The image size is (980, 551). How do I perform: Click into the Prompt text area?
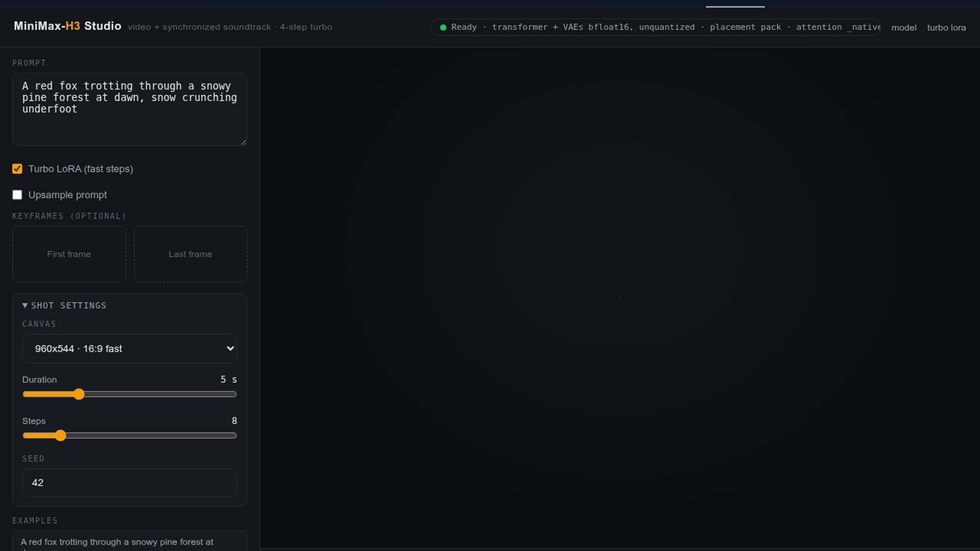pyautogui.click(x=130, y=110)
